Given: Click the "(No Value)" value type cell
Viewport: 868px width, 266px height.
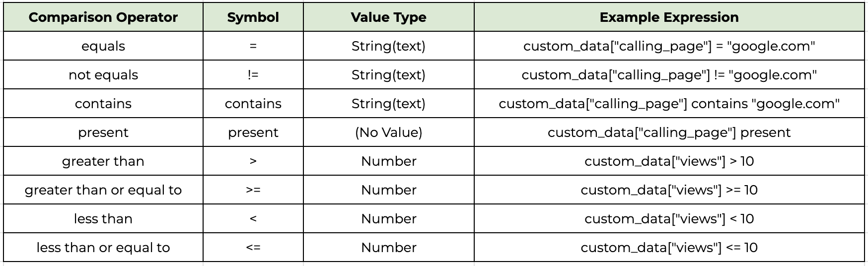Looking at the screenshot, I should coord(388,133).
